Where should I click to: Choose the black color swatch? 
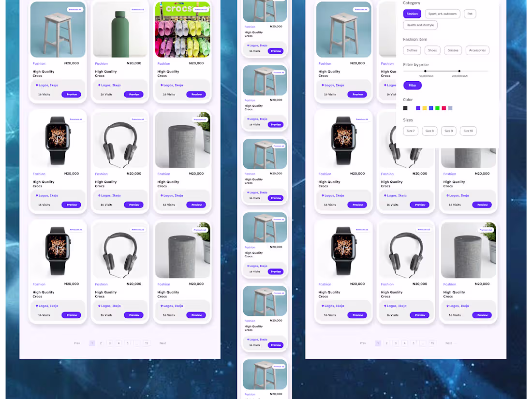tap(405, 108)
